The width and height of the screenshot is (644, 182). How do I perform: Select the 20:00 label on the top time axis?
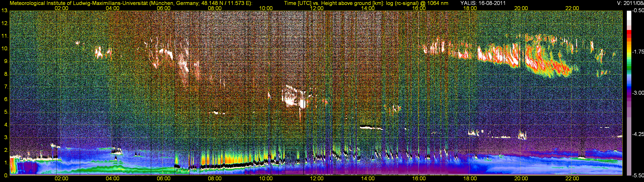pos(521,8)
